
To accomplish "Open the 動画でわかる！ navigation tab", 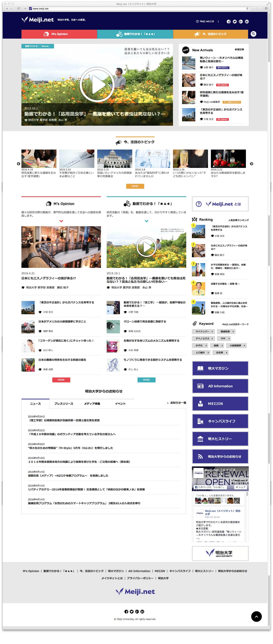I will click(x=135, y=34).
